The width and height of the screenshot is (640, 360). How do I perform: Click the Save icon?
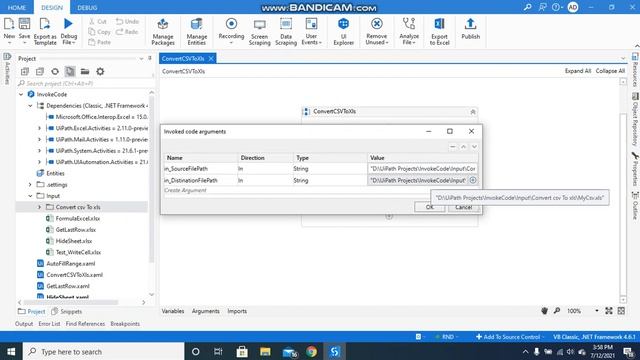point(24,24)
